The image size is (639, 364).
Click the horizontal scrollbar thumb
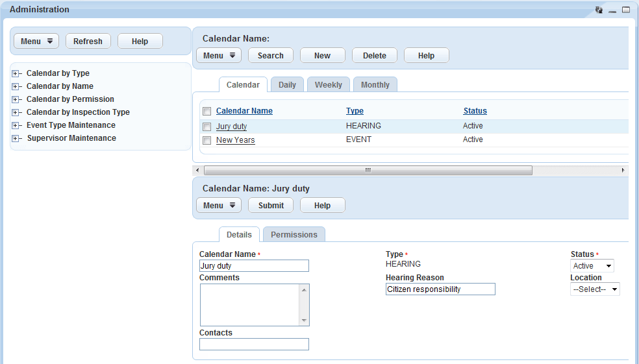[368, 170]
